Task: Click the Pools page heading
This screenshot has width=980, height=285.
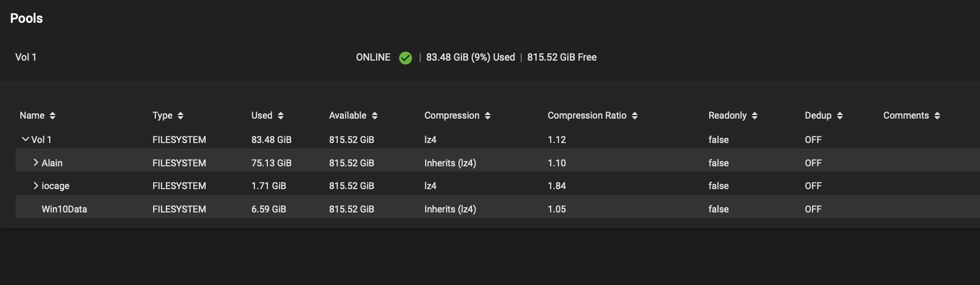Action: pos(26,18)
